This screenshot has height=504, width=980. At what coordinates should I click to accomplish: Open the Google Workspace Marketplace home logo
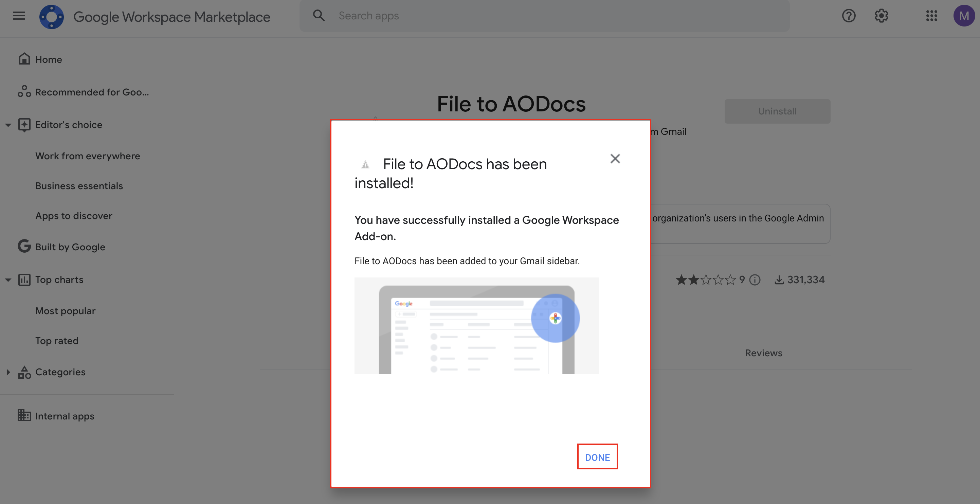pyautogui.click(x=52, y=16)
